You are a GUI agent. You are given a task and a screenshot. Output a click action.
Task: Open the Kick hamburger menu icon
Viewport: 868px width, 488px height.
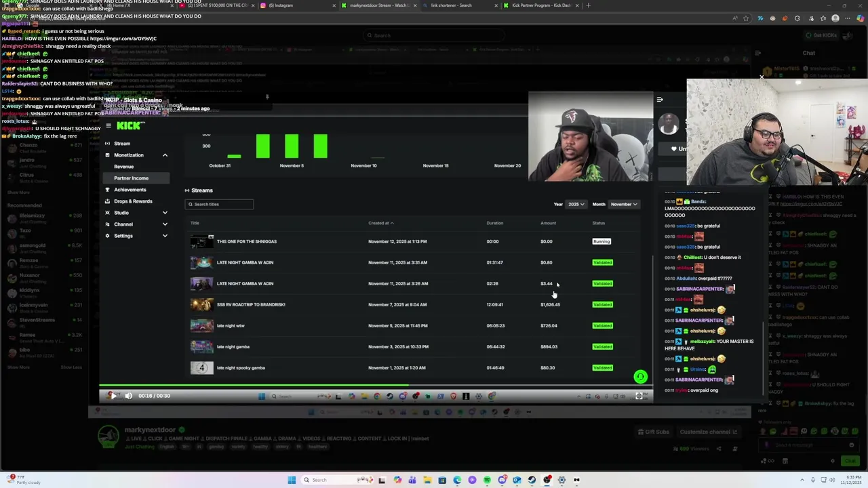coord(108,125)
